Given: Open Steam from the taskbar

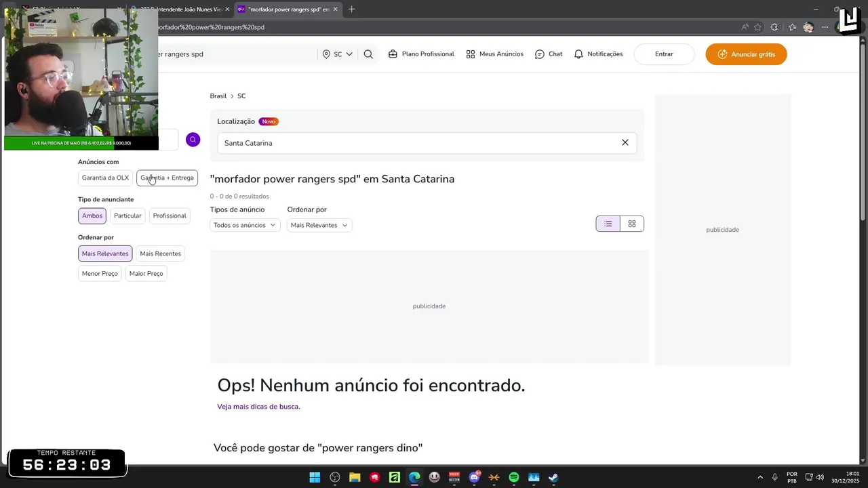Looking at the screenshot, I should (x=553, y=477).
